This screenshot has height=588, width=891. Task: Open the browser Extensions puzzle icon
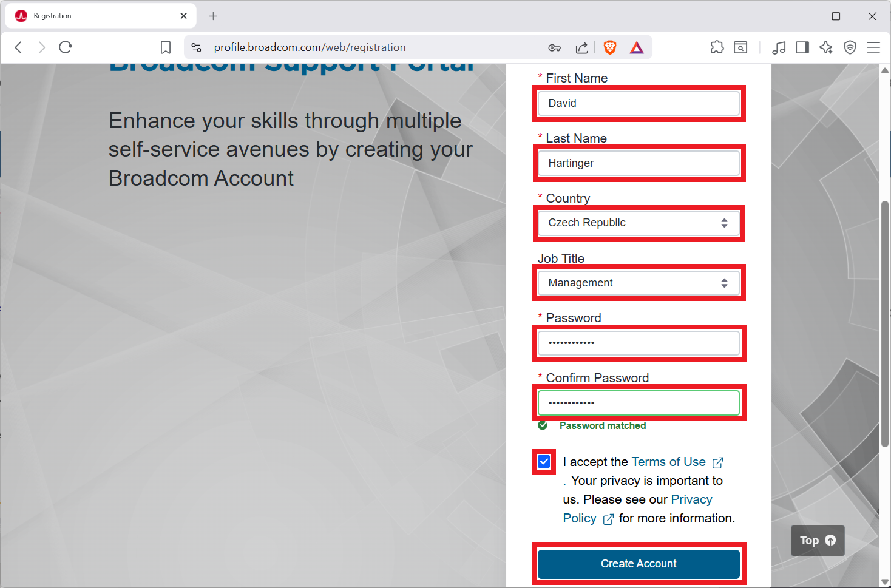click(x=717, y=47)
